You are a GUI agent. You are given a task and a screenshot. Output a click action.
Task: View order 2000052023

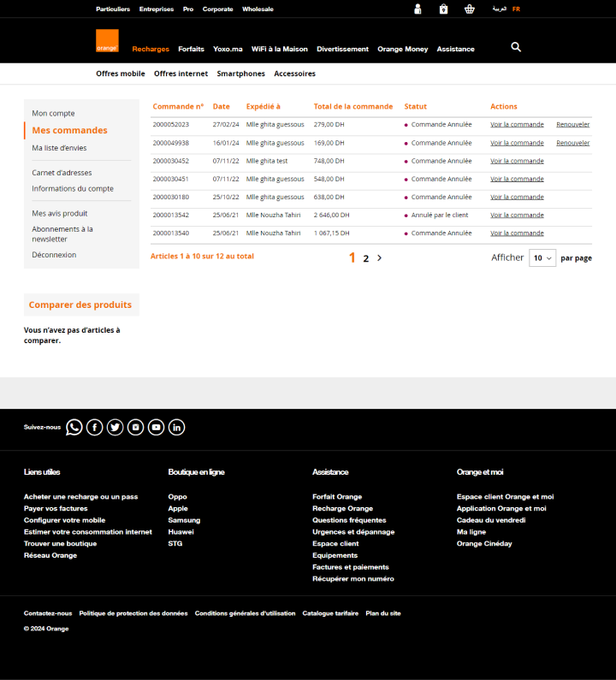point(517,125)
